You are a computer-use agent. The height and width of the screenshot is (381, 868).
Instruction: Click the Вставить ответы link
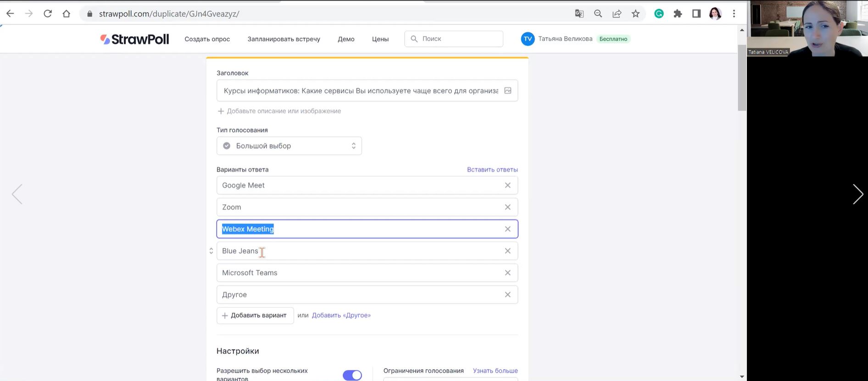tap(492, 170)
